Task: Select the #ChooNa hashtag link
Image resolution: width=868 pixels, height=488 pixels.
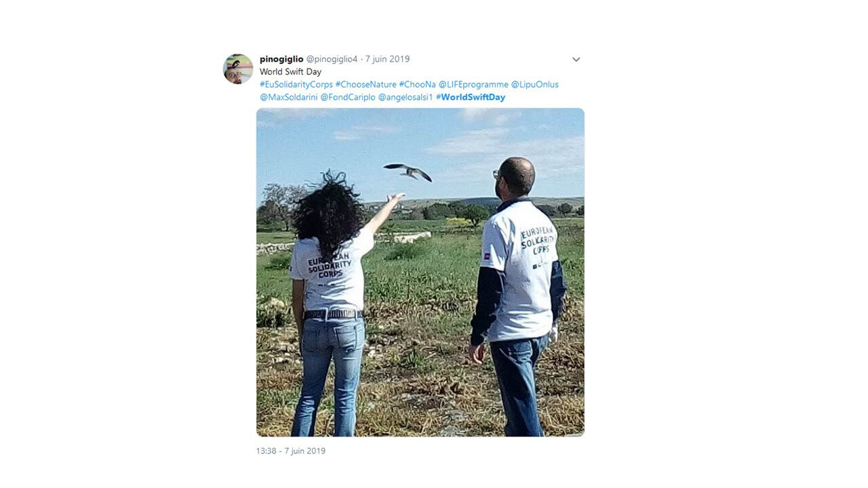Action: pos(417,85)
